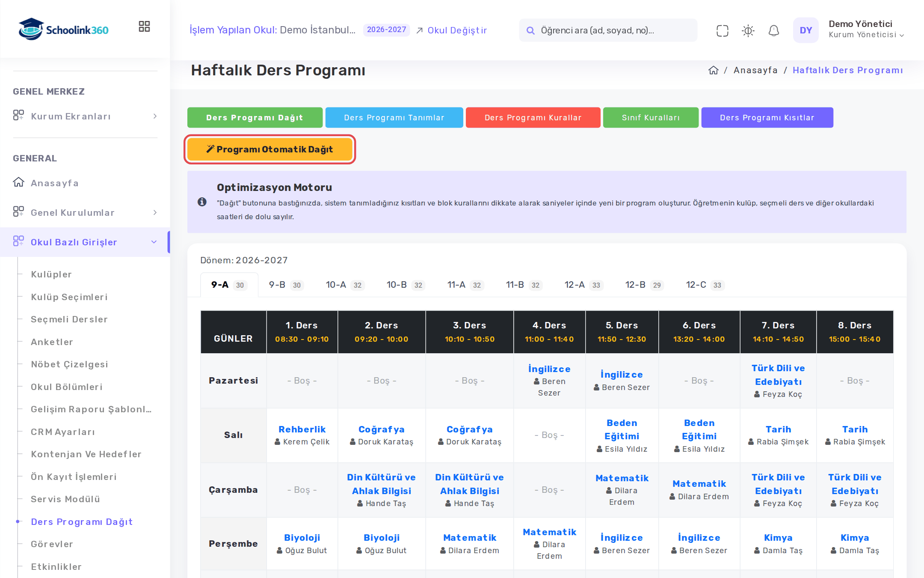The width and height of the screenshot is (924, 578).
Task: Click the Schoolink360 logo
Action: point(63,30)
